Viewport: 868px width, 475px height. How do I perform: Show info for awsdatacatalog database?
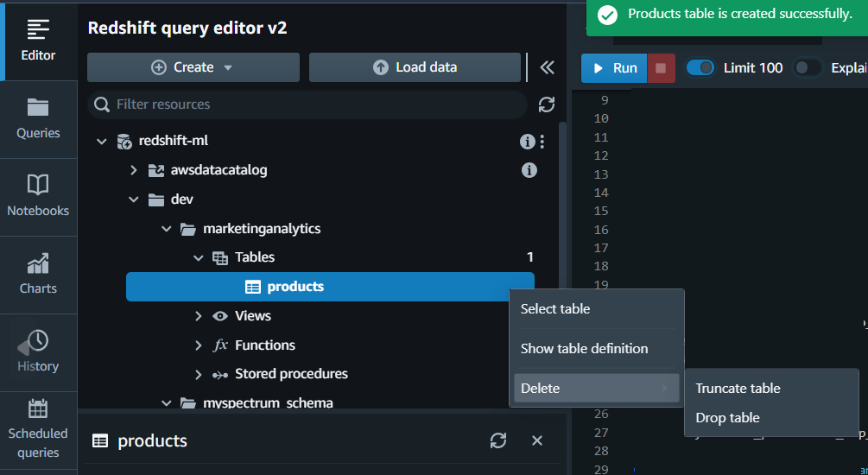529,170
